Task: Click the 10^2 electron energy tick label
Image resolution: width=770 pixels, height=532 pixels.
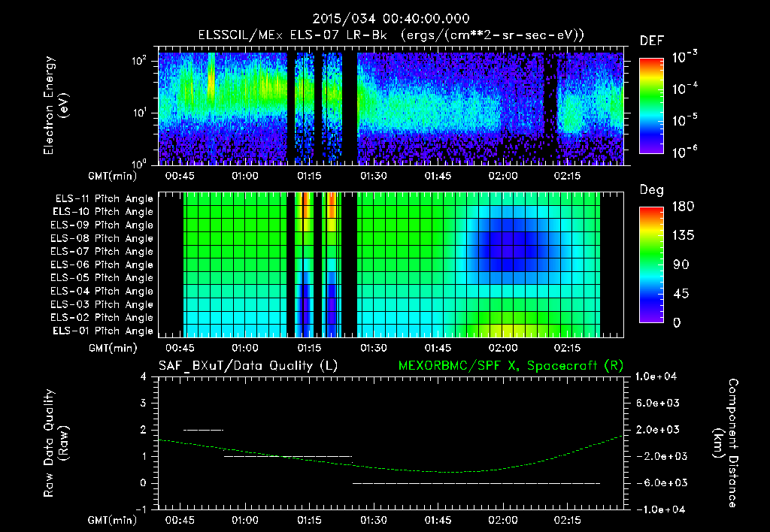Action: click(x=139, y=60)
